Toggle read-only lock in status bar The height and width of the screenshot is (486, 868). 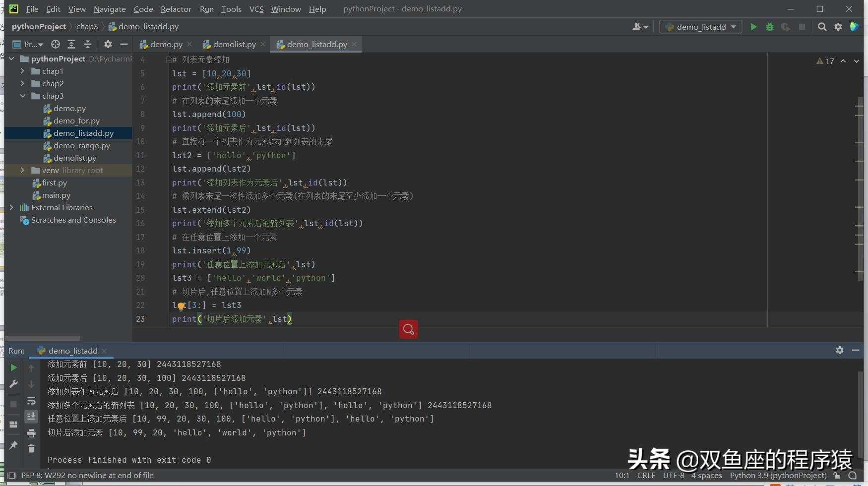837,476
